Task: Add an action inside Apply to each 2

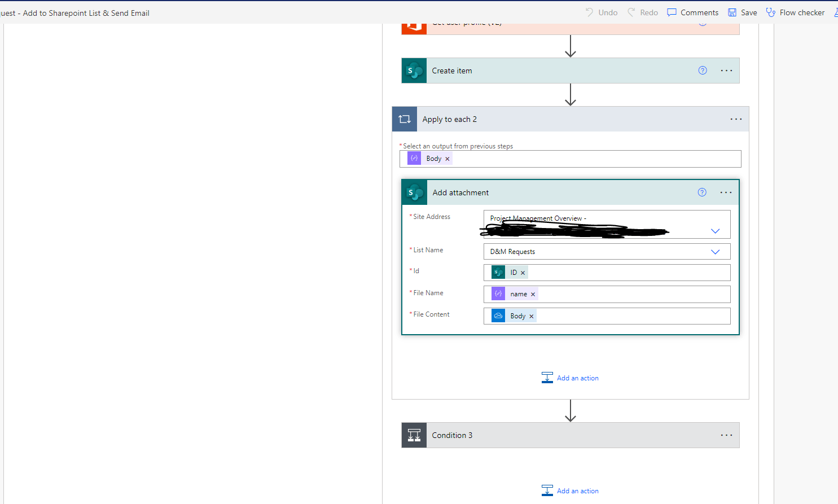Action: pos(570,378)
